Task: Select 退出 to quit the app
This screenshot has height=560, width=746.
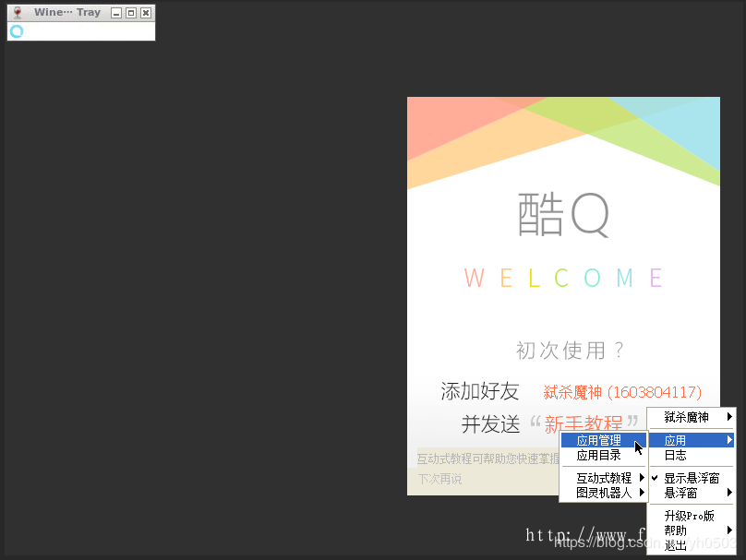Action: pyautogui.click(x=675, y=545)
